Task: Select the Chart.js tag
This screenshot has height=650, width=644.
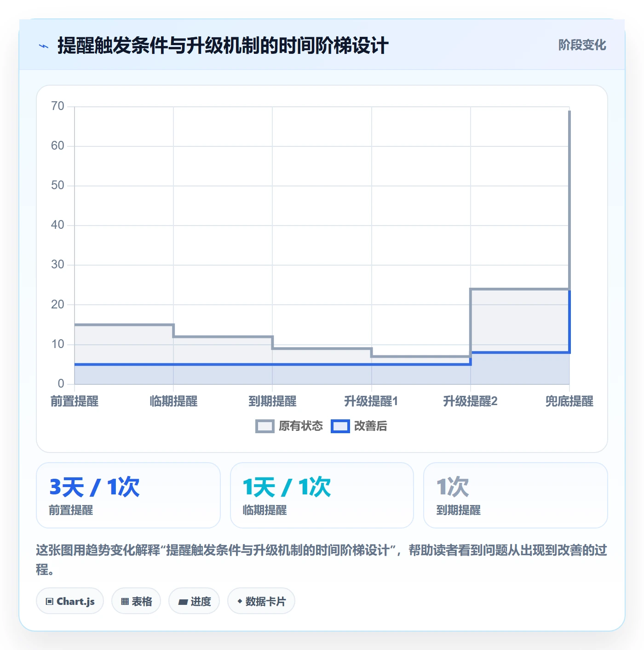Action: coord(70,601)
